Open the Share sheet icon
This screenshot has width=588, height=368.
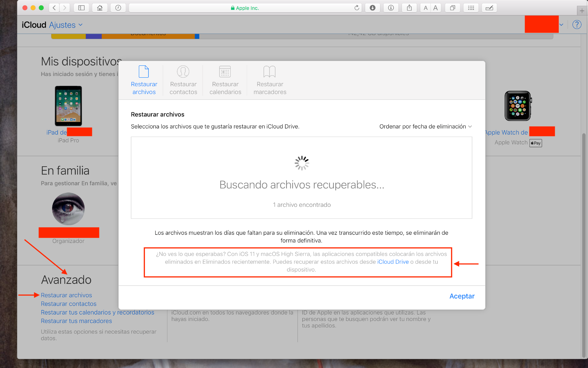[409, 8]
